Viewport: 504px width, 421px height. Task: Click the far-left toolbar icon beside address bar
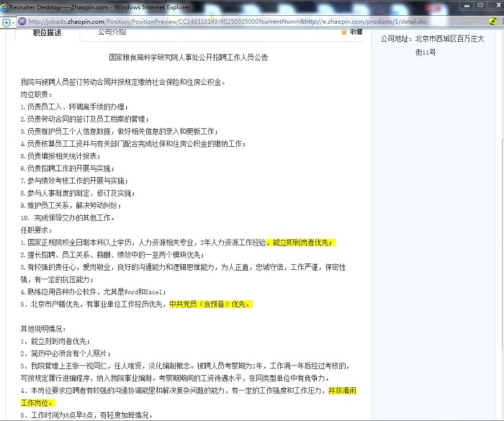click(6, 22)
